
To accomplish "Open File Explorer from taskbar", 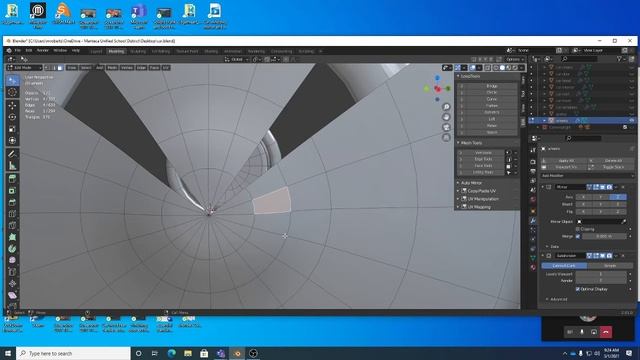I will [x=188, y=353].
